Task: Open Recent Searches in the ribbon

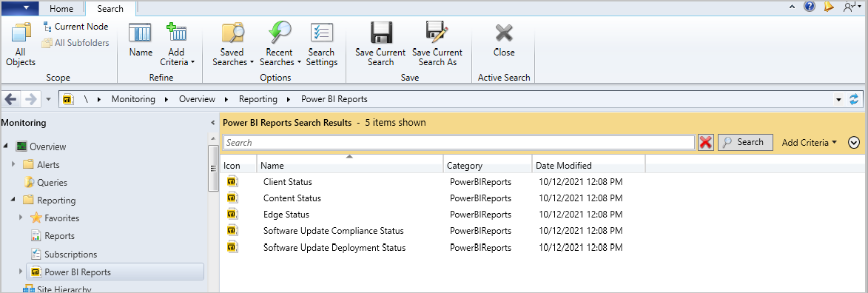Action: 280,44
